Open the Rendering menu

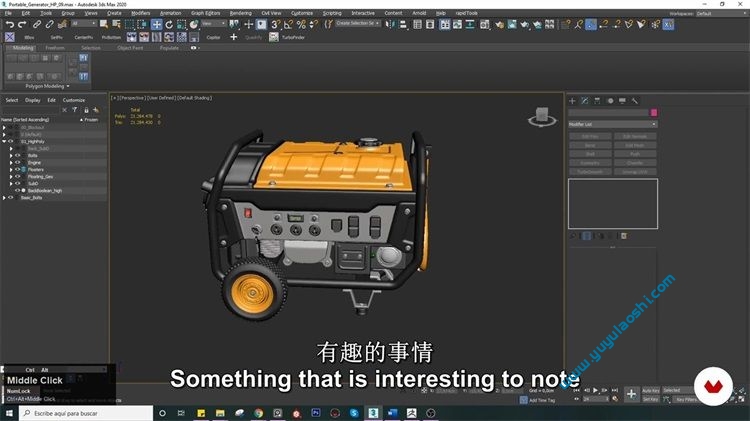(241, 13)
